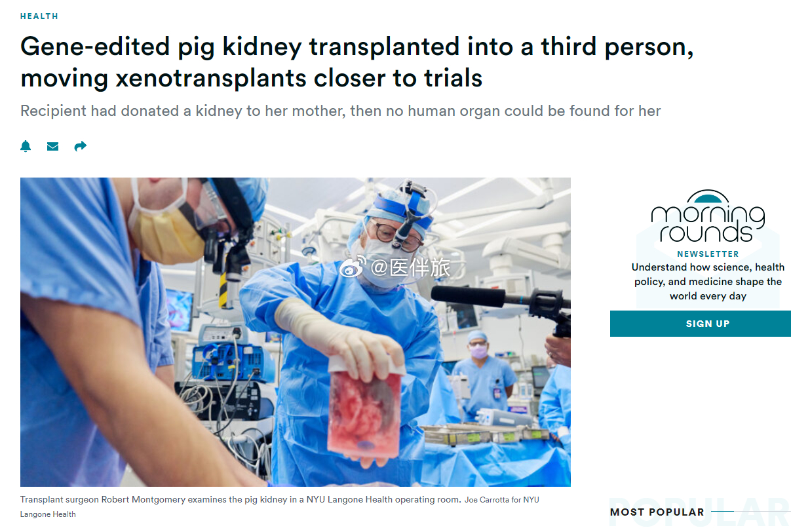Open the HEALTH category link
This screenshot has height=532, width=791.
[39, 16]
